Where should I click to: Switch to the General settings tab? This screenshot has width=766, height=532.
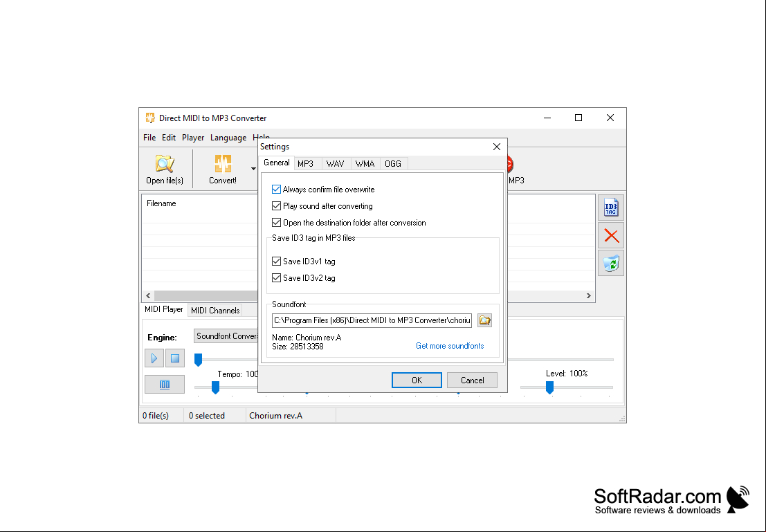277,163
